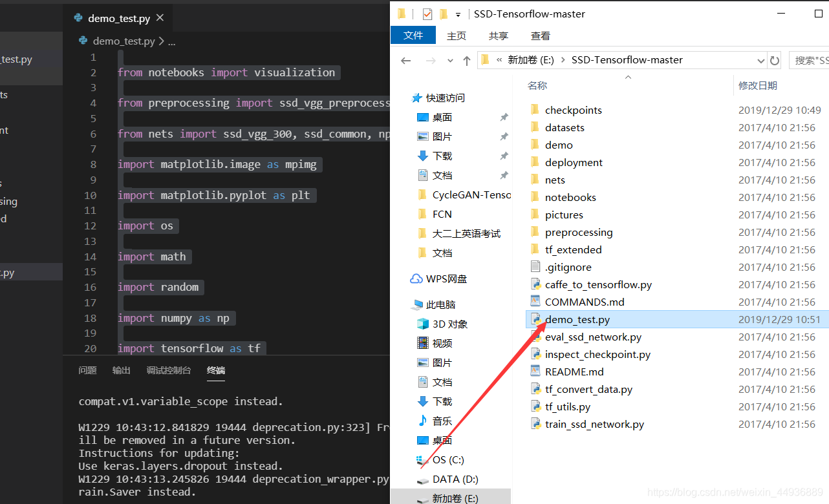Open 3D 对象 under 此电脑
The width and height of the screenshot is (829, 504).
[450, 324]
